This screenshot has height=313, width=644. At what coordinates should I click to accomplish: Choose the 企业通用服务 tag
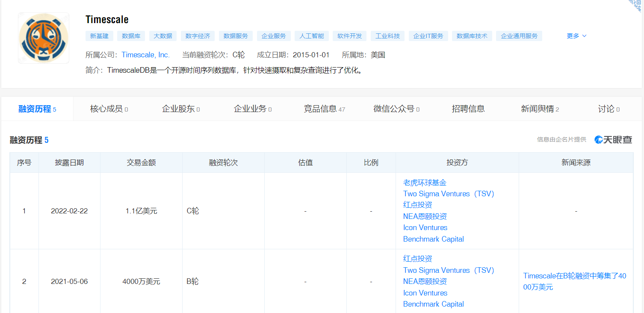click(519, 36)
